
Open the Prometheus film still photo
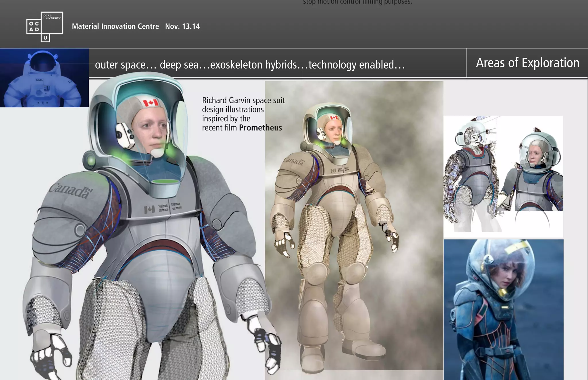[x=504, y=310]
